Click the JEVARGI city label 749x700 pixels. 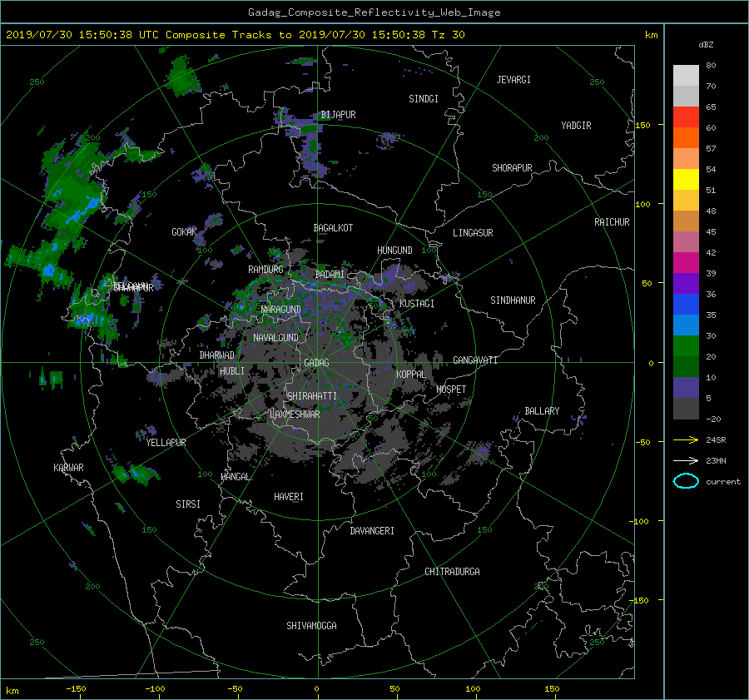[513, 80]
